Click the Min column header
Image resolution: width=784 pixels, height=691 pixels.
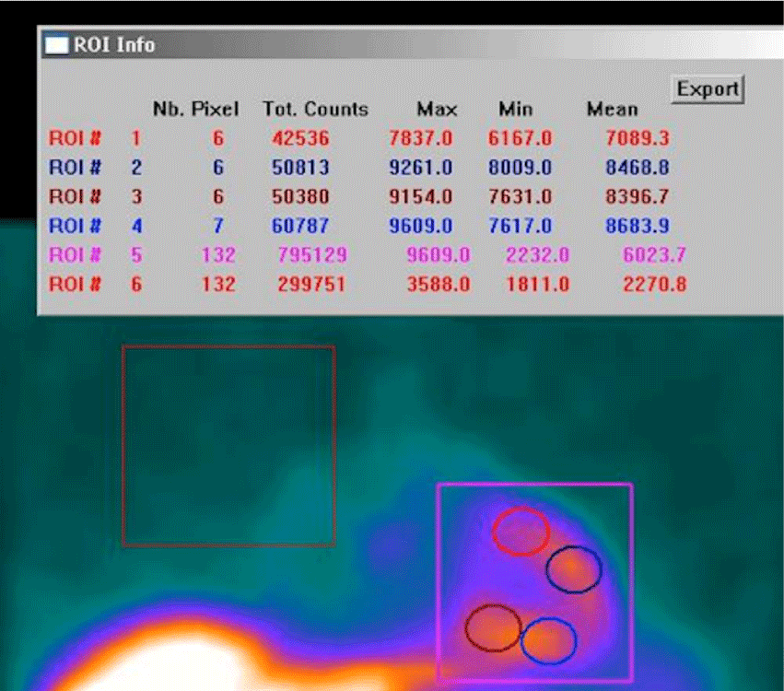516,109
